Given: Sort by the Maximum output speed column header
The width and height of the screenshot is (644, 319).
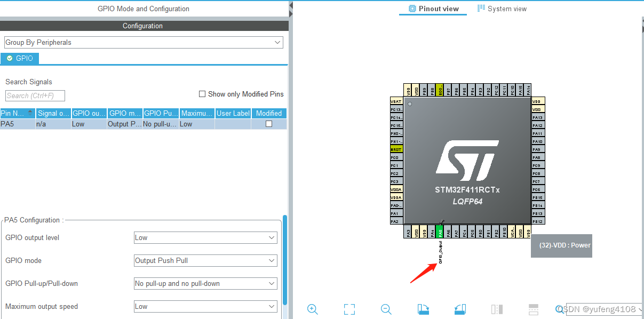Looking at the screenshot, I should click(x=197, y=113).
